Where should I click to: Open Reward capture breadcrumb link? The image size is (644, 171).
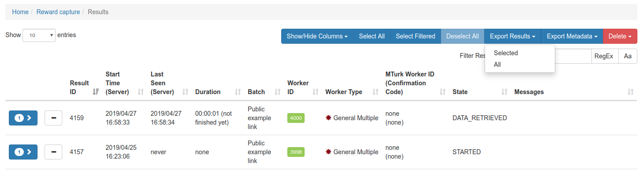(x=58, y=12)
